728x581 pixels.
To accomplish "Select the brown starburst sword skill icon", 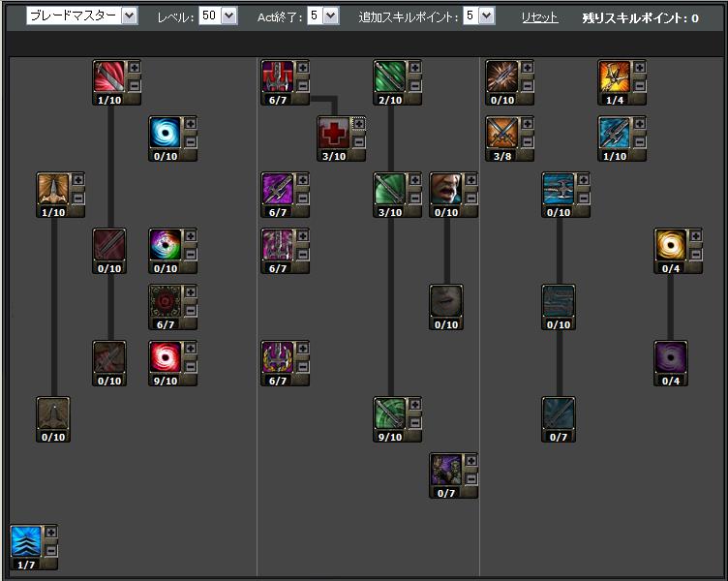I will coord(502,76).
